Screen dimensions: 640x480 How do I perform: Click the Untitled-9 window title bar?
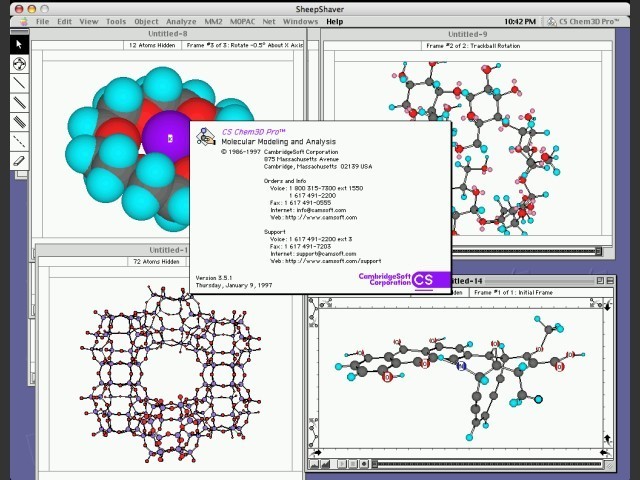[468, 34]
